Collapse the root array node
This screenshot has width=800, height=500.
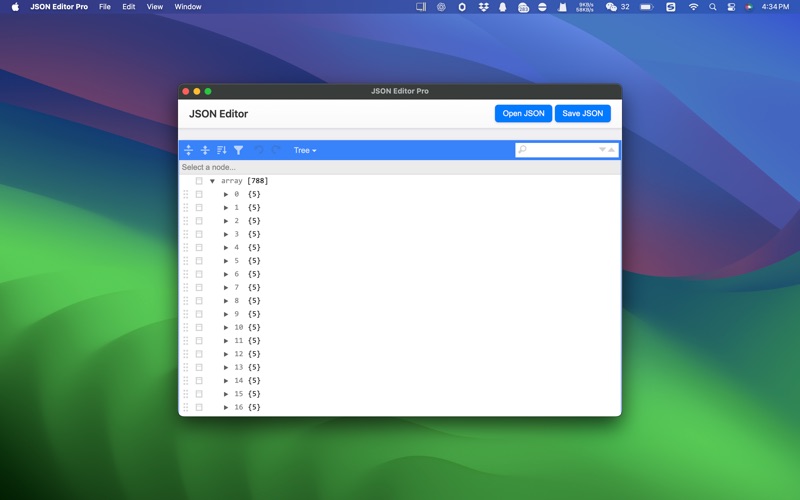tap(212, 181)
